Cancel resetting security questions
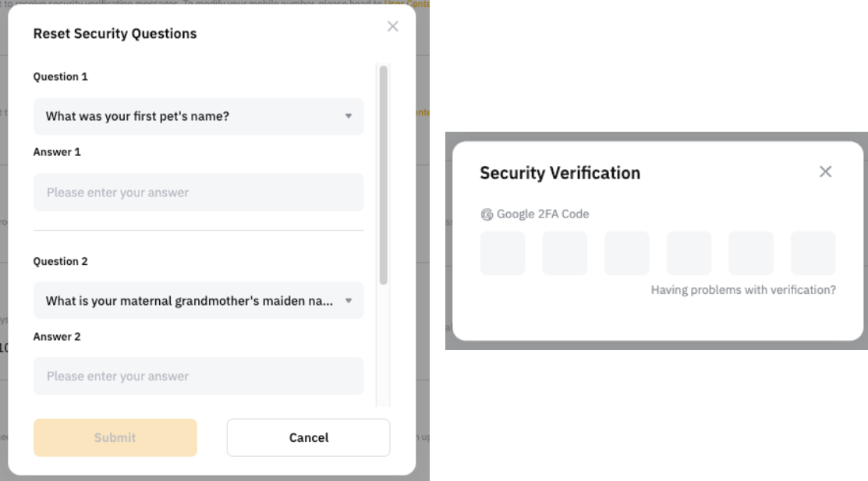Viewport: 868px width, 481px height. tap(308, 437)
